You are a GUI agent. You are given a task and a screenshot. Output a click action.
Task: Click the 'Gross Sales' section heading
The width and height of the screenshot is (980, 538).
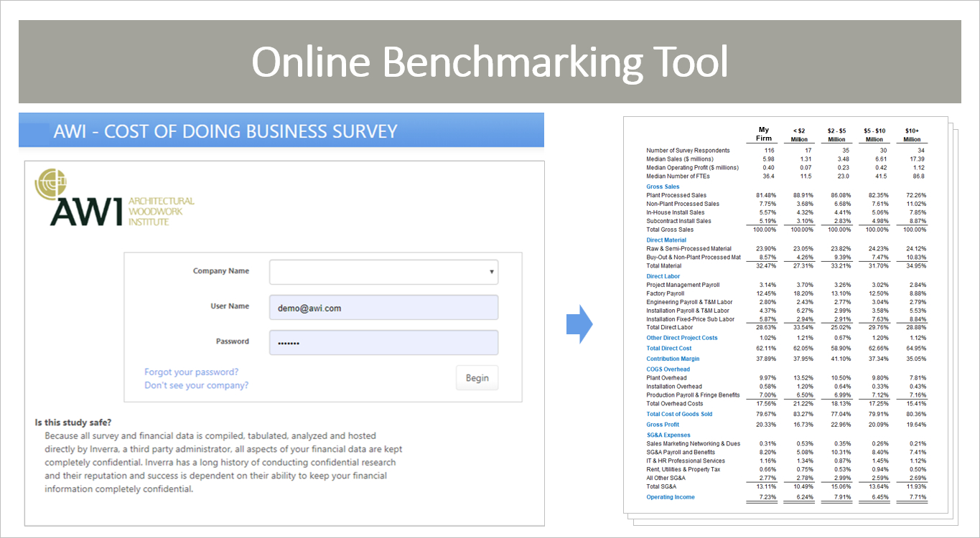(x=663, y=187)
